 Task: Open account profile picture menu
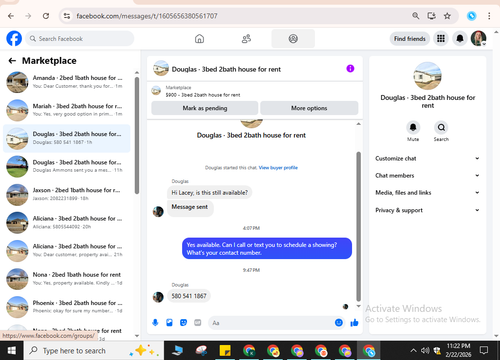(x=478, y=39)
